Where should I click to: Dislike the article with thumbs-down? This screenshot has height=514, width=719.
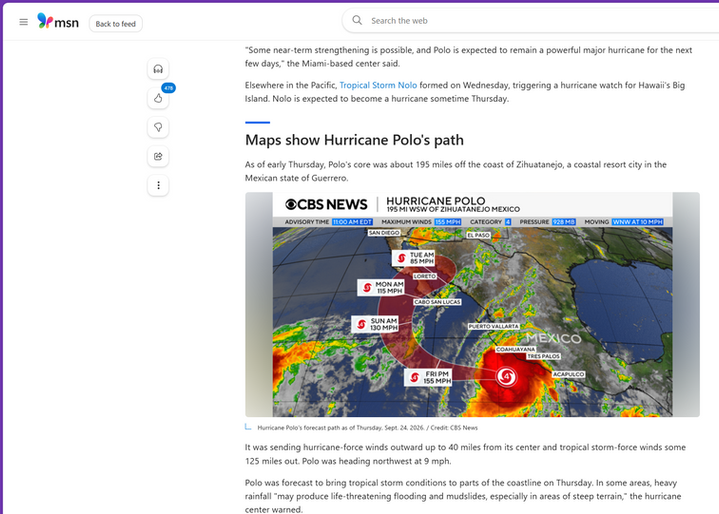(158, 127)
